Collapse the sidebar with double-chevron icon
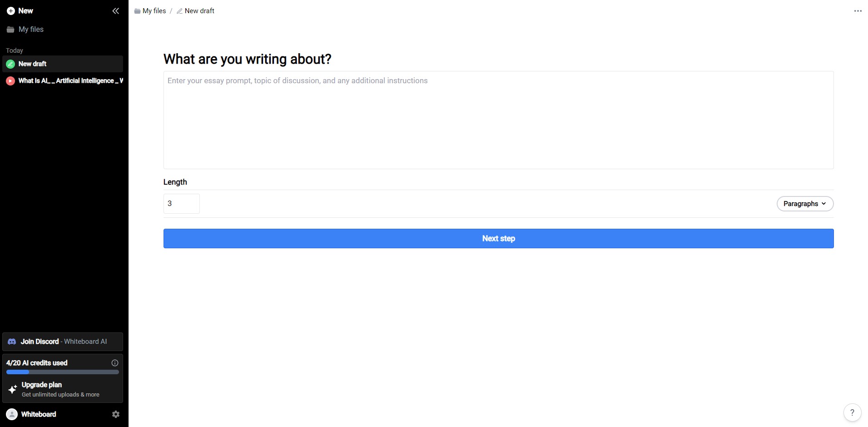Screen dimensions: 868x427 (116, 11)
